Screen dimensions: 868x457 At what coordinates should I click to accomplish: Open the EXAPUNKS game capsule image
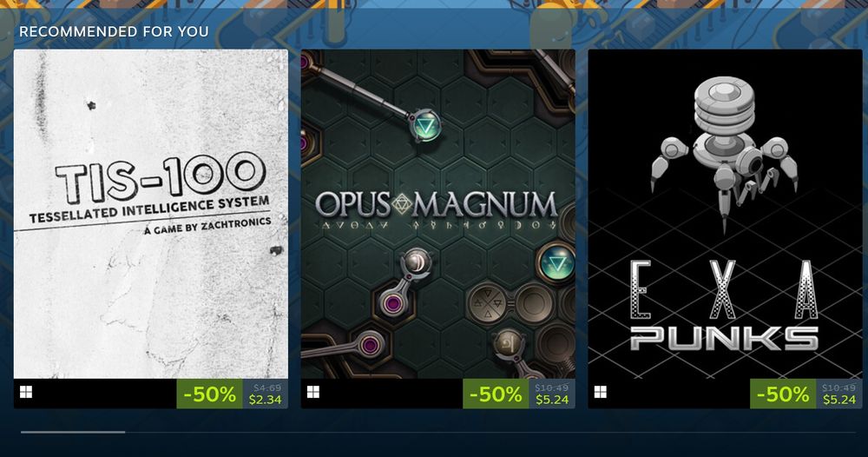(725, 214)
